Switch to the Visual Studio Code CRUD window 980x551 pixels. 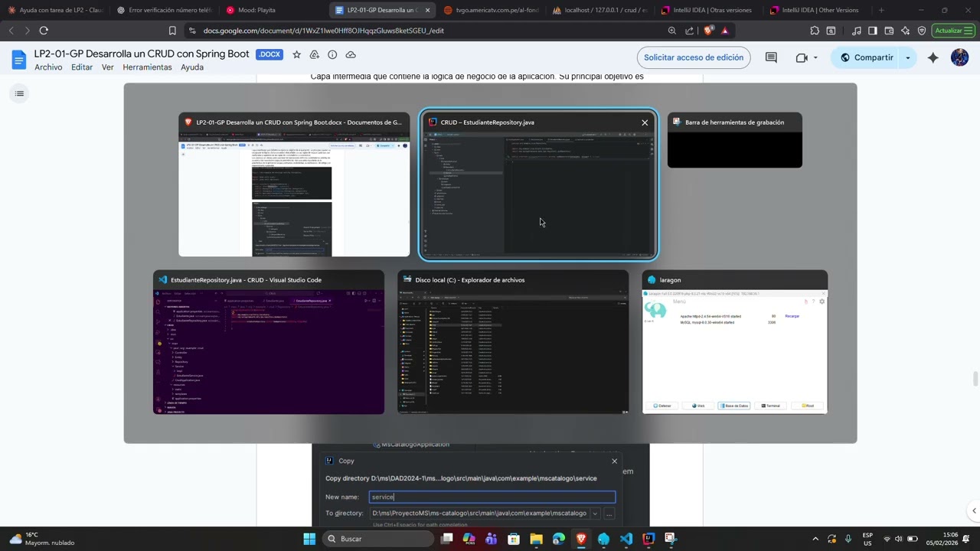click(x=269, y=342)
